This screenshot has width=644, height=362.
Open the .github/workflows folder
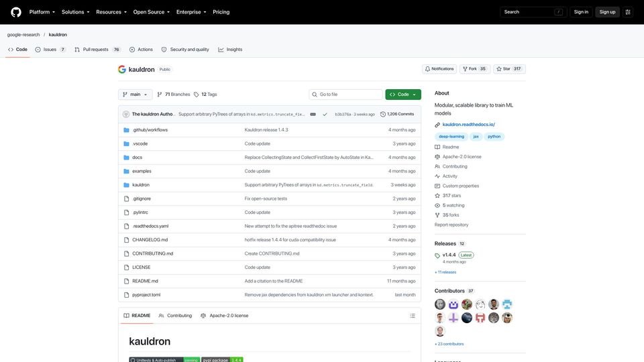click(x=150, y=129)
